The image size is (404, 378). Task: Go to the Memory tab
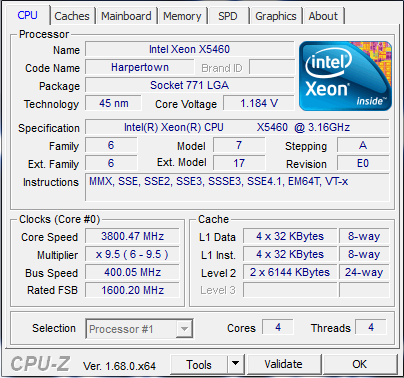pos(182,16)
